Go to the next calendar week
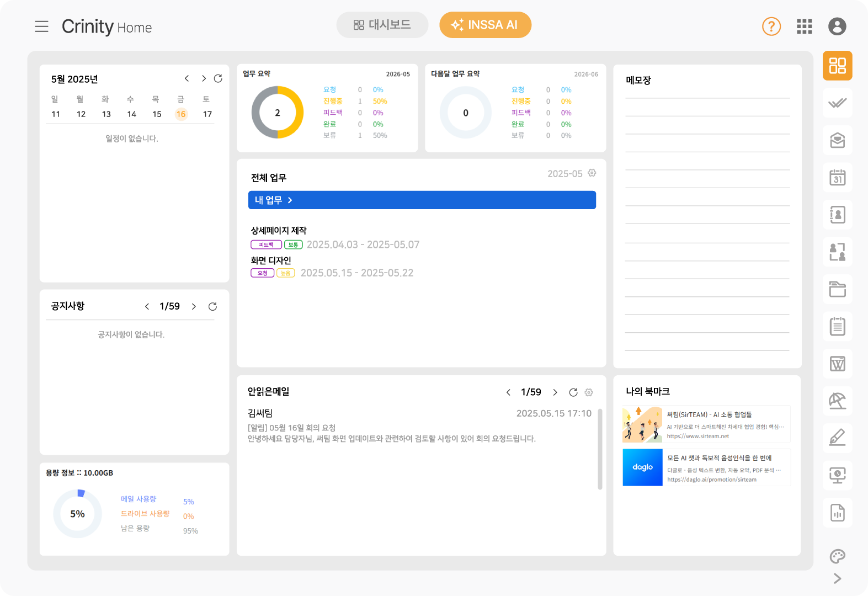 [x=204, y=78]
